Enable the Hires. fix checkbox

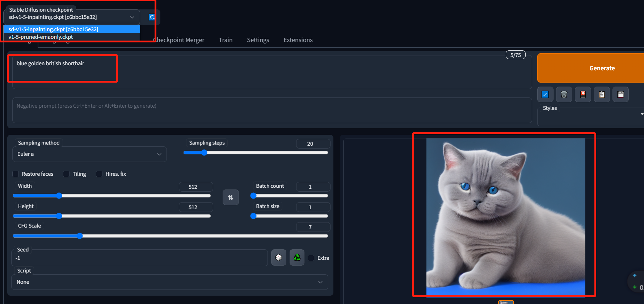(99, 174)
